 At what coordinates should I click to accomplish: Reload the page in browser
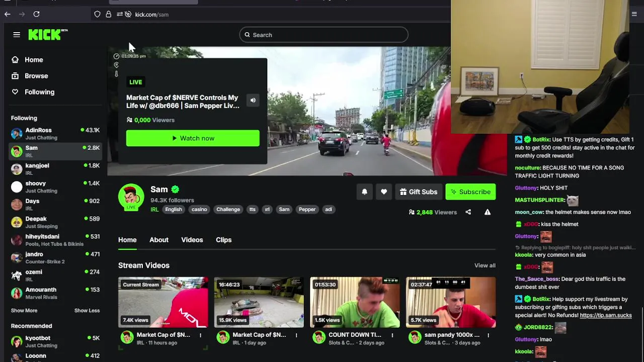[36, 14]
